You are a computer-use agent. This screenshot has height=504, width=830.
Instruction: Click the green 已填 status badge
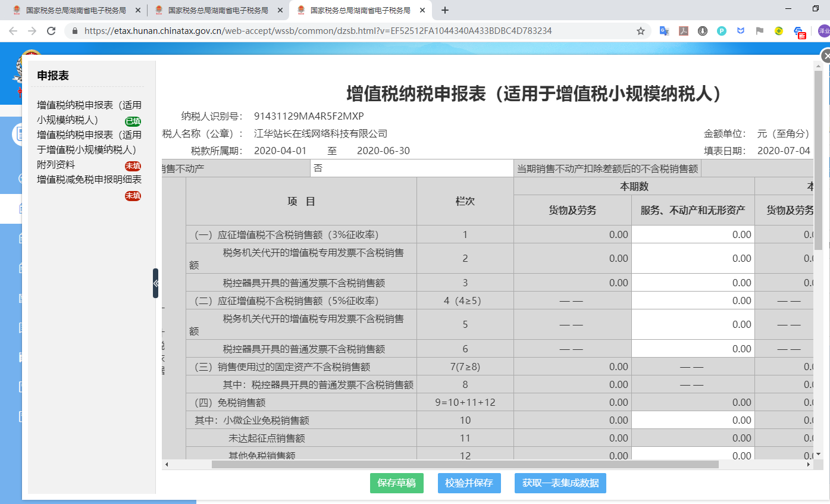[133, 121]
